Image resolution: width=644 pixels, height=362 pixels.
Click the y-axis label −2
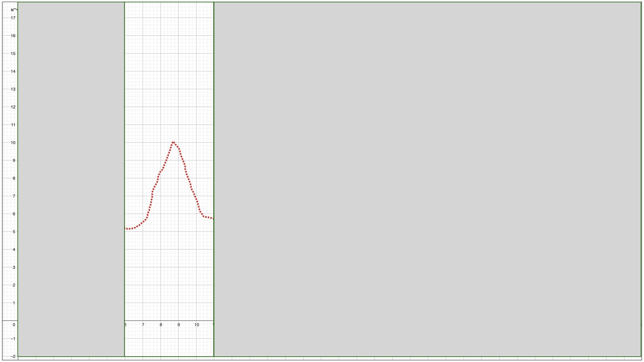(13, 356)
